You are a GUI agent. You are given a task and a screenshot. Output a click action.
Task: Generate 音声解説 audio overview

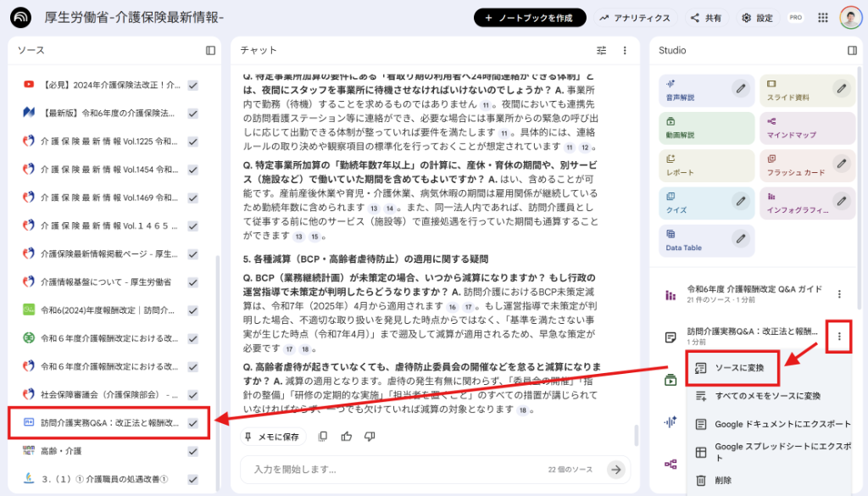[706, 91]
